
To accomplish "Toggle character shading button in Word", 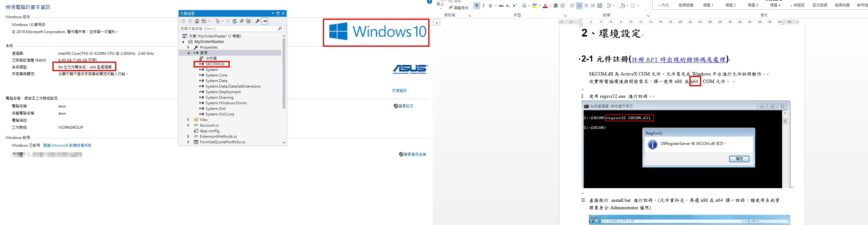I will [x=556, y=6].
